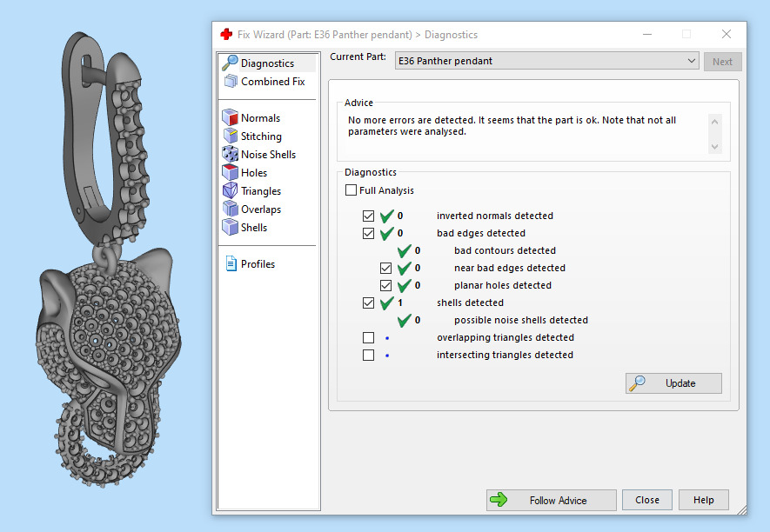Click the Diagnostics magnifier icon in sidebar
This screenshot has height=532, width=770.
(x=230, y=63)
